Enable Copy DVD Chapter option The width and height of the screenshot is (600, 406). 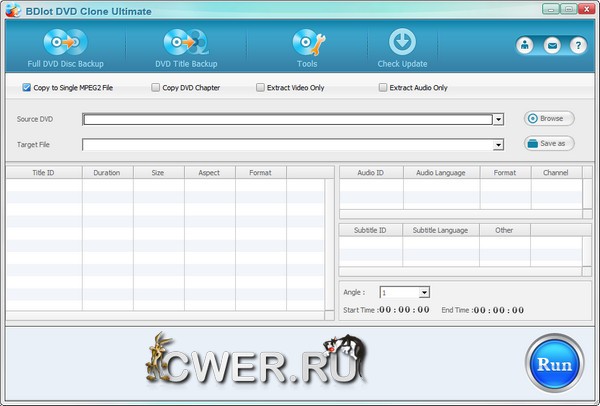pyautogui.click(x=156, y=88)
